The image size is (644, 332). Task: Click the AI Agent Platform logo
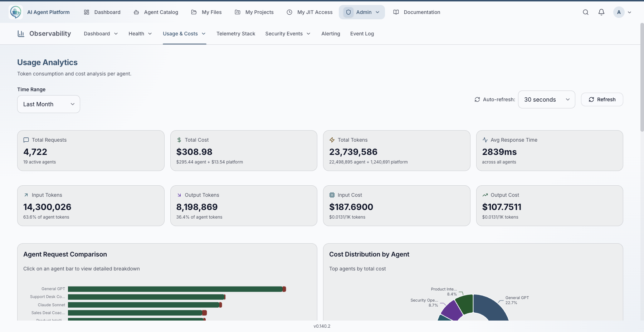[x=16, y=12]
